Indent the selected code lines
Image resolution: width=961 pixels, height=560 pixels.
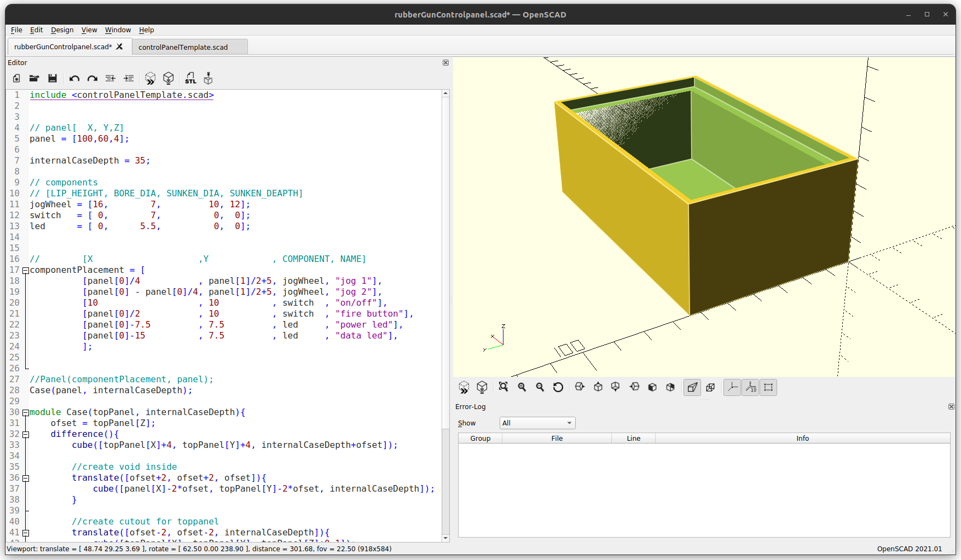129,78
